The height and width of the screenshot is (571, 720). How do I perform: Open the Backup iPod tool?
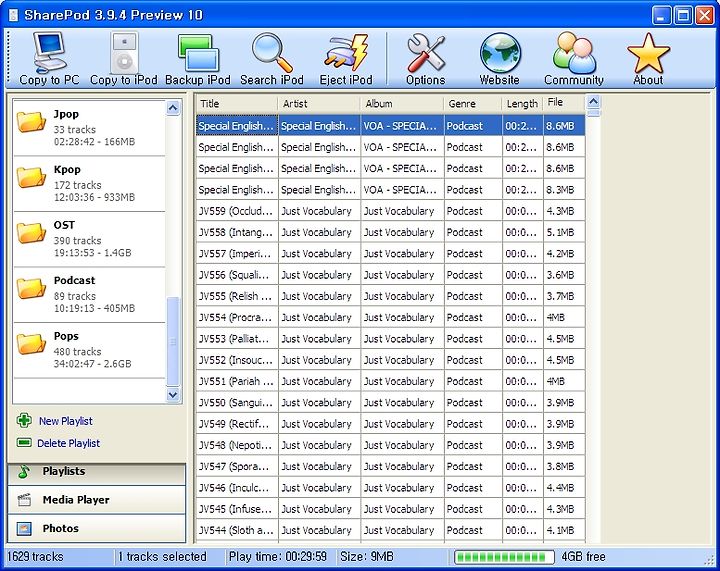198,53
